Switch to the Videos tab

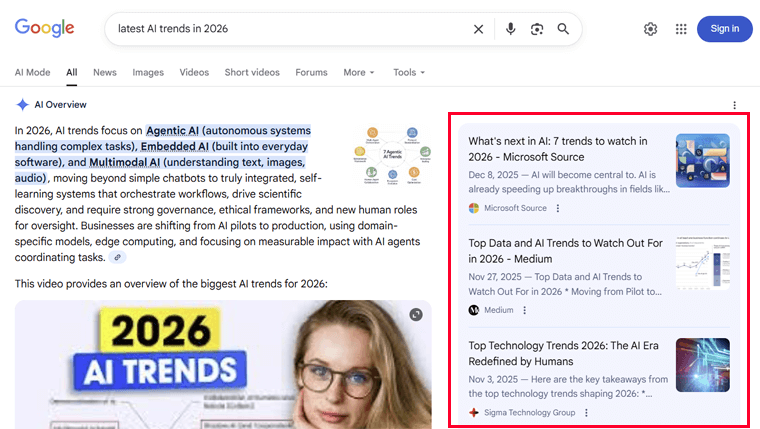coord(194,72)
